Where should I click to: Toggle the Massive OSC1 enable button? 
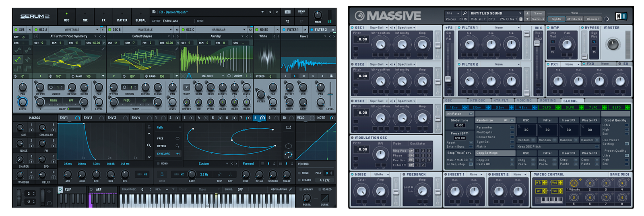pyautogui.click(x=353, y=28)
